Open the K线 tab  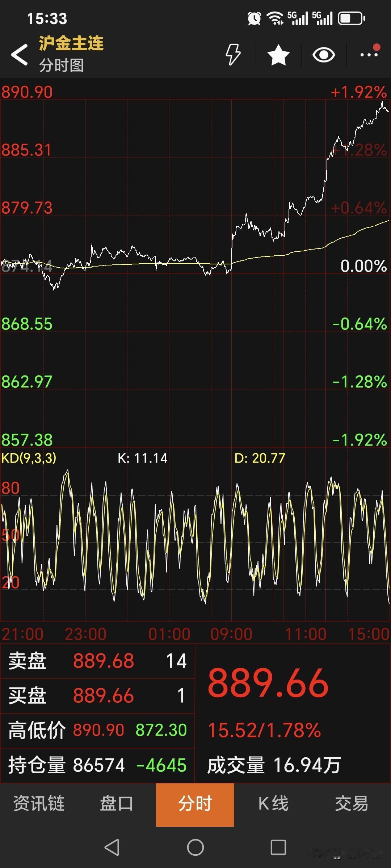(273, 803)
